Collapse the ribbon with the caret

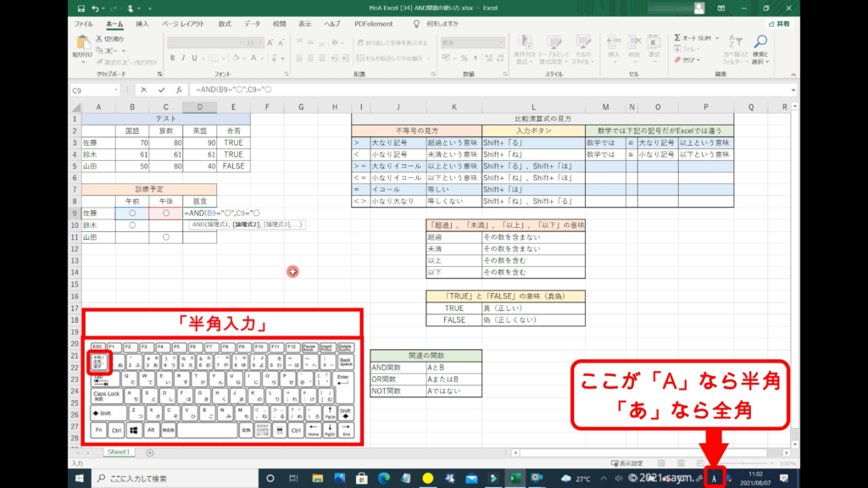[x=791, y=75]
